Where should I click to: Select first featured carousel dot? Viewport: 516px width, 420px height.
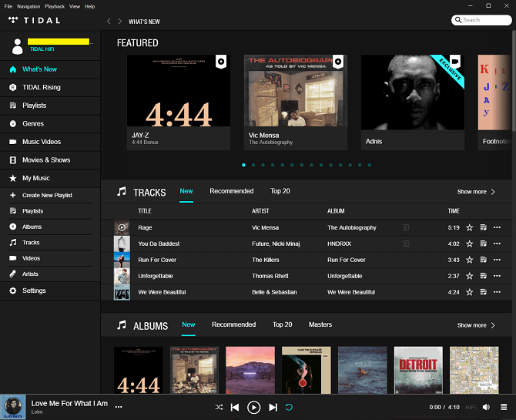click(x=243, y=165)
